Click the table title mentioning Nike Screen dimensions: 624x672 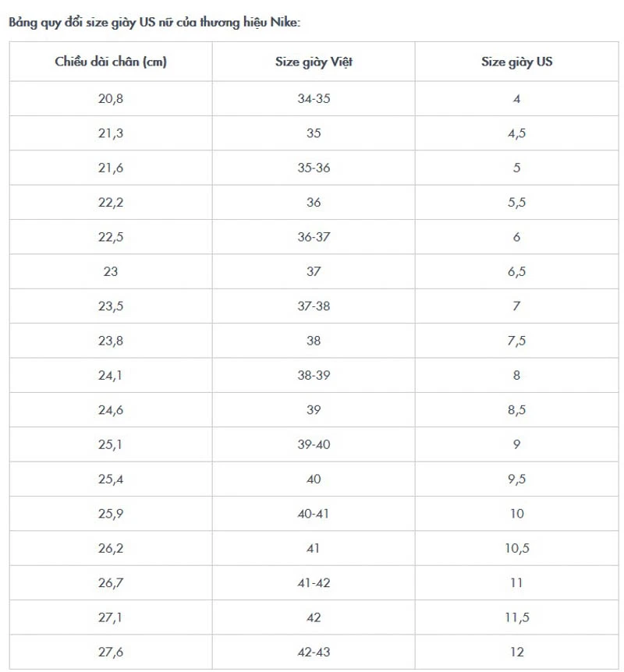154,22
